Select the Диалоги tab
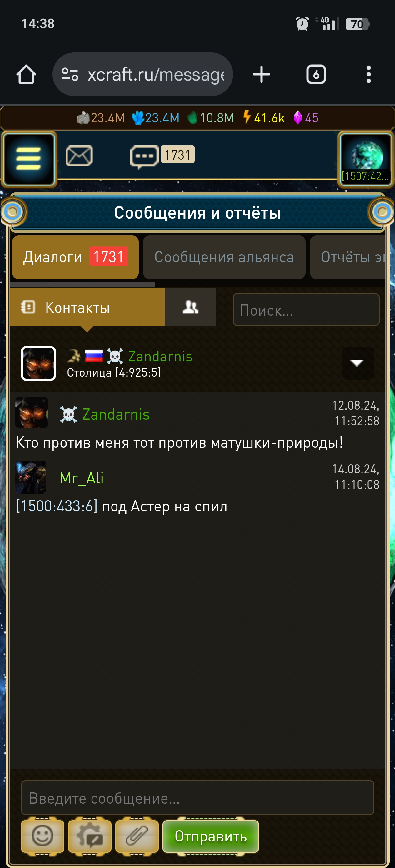The height and width of the screenshot is (868, 395). 76,257
